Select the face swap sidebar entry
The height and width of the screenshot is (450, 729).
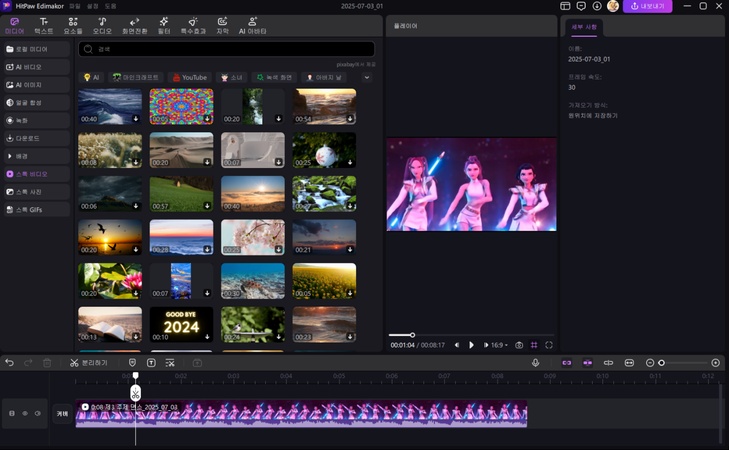pyautogui.click(x=37, y=102)
